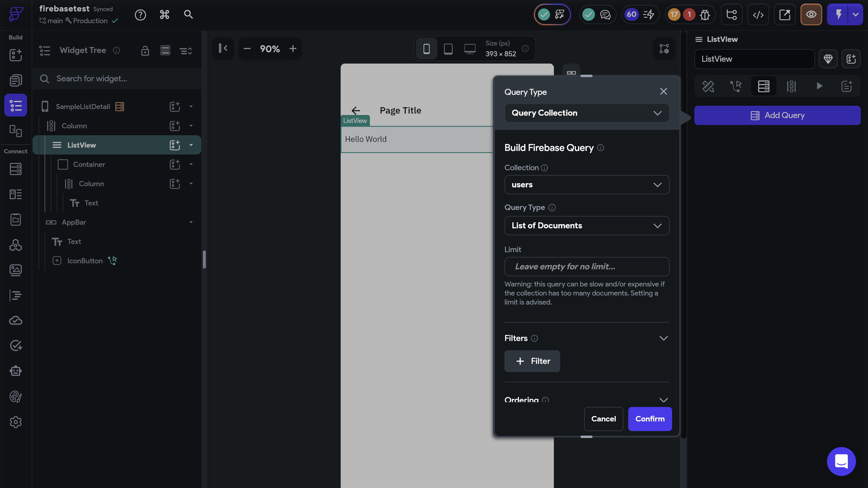Click the Limit input field
868x488 pixels.
coord(587,266)
